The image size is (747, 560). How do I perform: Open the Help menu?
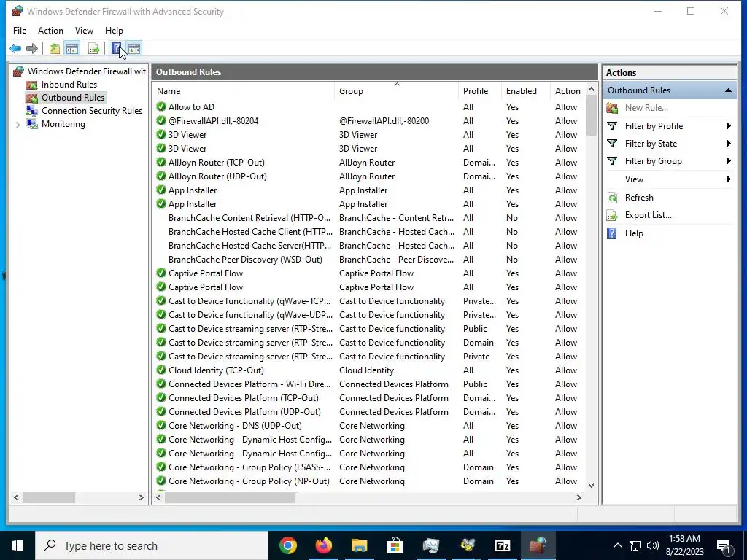tap(114, 31)
